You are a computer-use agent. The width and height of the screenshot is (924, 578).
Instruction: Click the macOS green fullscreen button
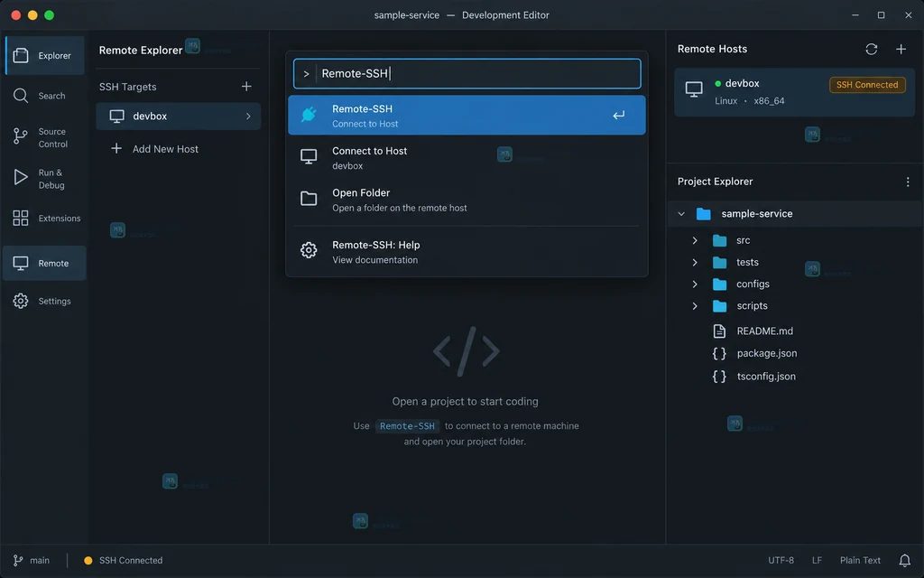[x=50, y=15]
